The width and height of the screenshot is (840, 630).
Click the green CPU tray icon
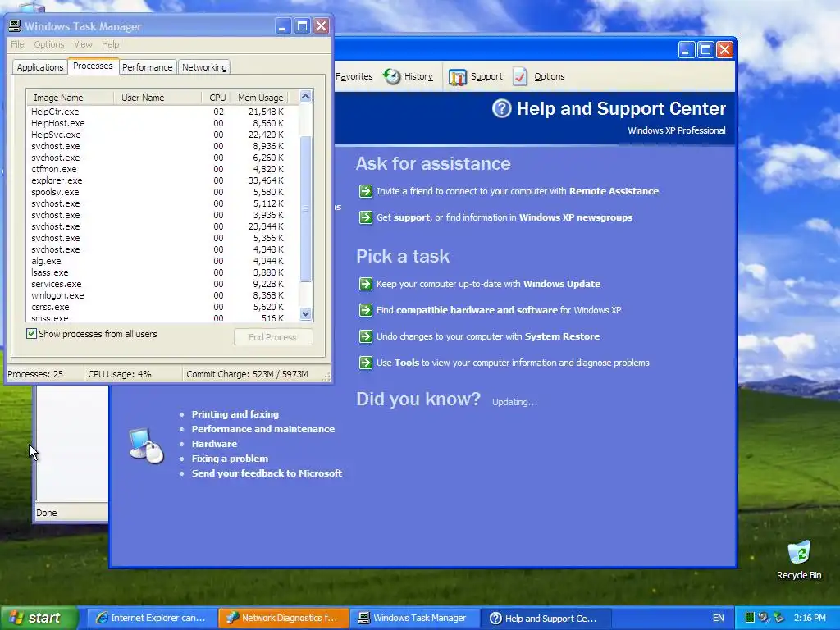(750, 618)
